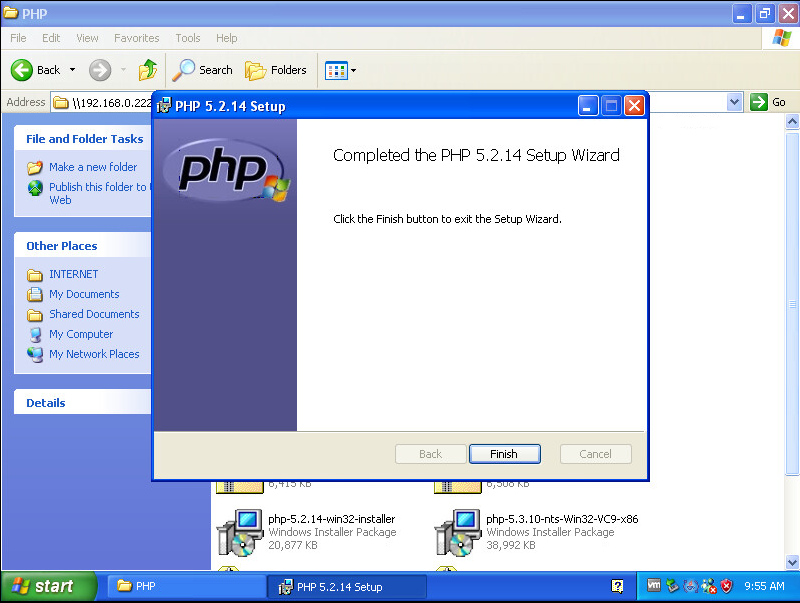Click the PHP folder icon in title bar
This screenshot has height=603, width=800.
pyautogui.click(x=11, y=13)
